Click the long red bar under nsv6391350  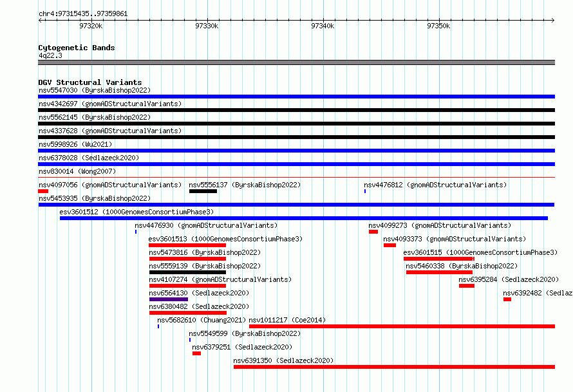[x=394, y=367]
